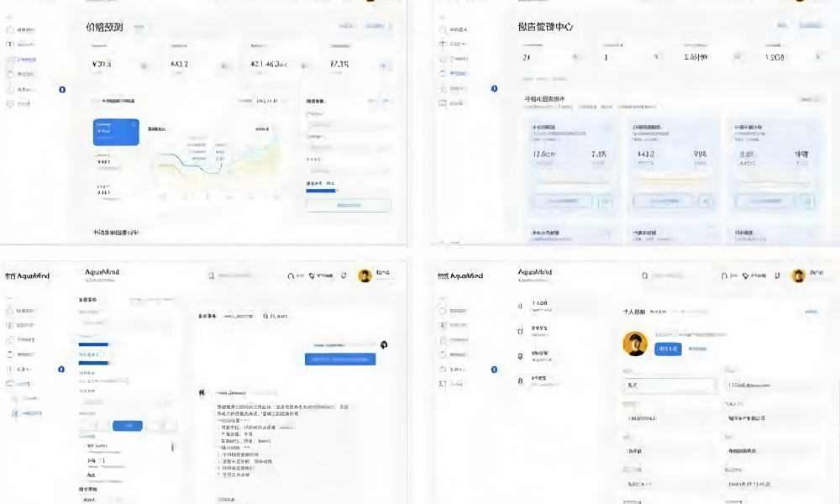
Task: Toggle the highlighted sidebar menu item
Action: [24, 59]
